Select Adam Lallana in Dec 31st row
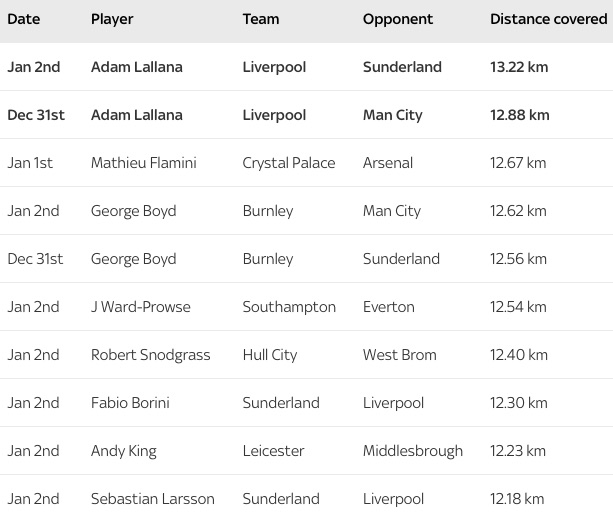The width and height of the screenshot is (613, 514). click(x=136, y=115)
